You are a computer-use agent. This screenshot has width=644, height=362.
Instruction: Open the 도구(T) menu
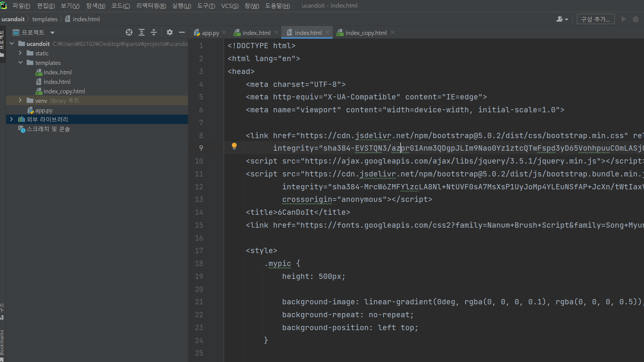coord(206,6)
